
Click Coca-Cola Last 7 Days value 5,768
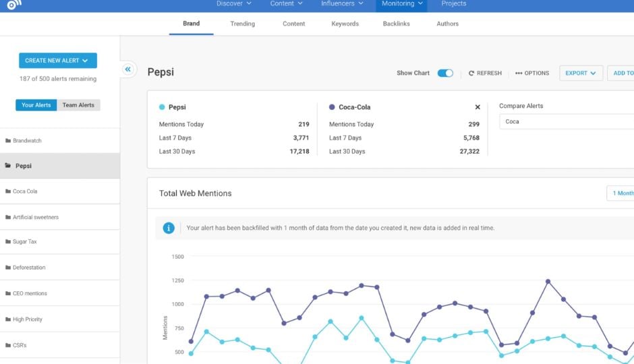[471, 138]
